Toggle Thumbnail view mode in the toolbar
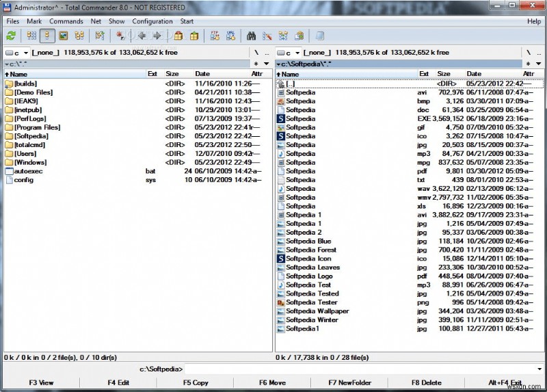Screen dimensions: 547x392 (x=64, y=36)
